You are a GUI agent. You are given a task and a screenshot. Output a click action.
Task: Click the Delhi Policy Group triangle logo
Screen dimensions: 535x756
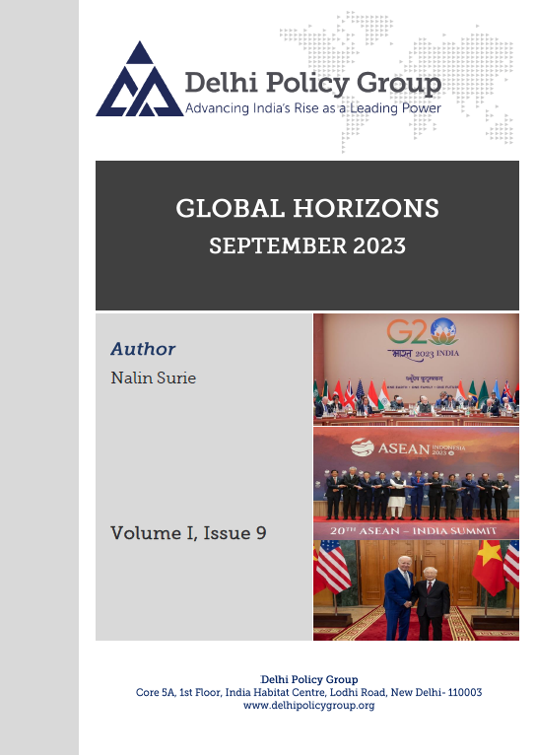coord(140,80)
